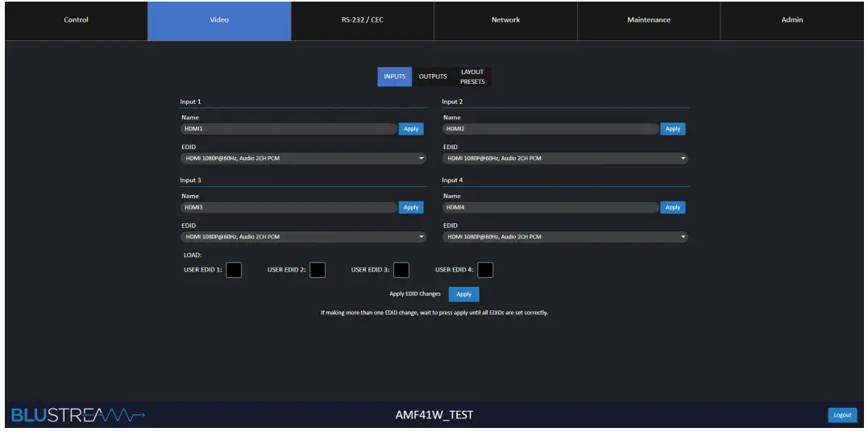Click the Input 4 Name field HDMI4

click(x=550, y=207)
